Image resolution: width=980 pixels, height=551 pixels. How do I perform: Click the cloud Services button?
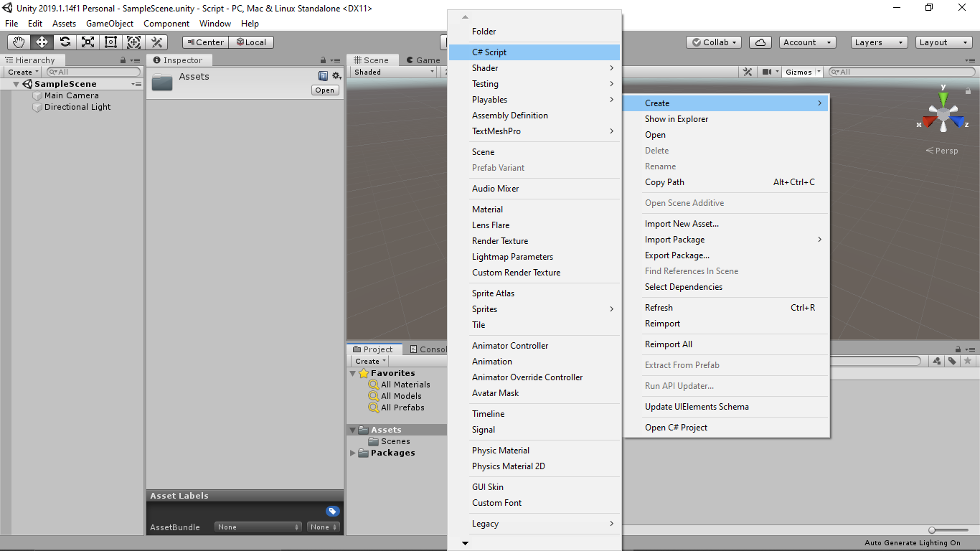tap(760, 42)
